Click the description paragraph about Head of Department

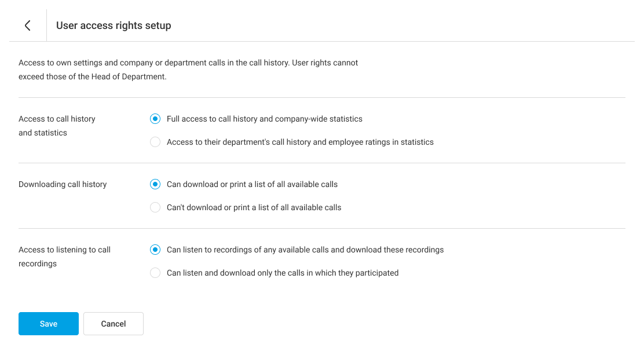188,69
